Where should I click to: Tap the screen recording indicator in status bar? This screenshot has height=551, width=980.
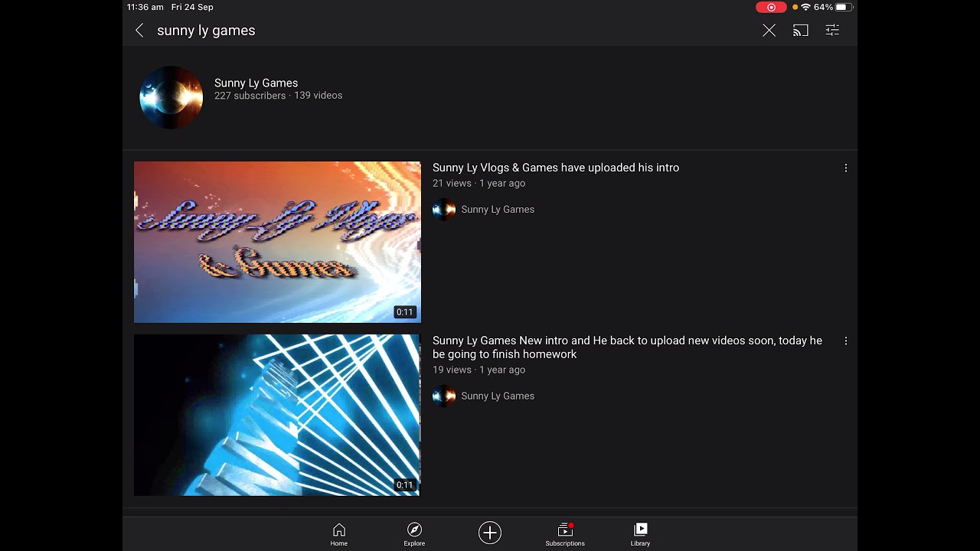coord(771,7)
